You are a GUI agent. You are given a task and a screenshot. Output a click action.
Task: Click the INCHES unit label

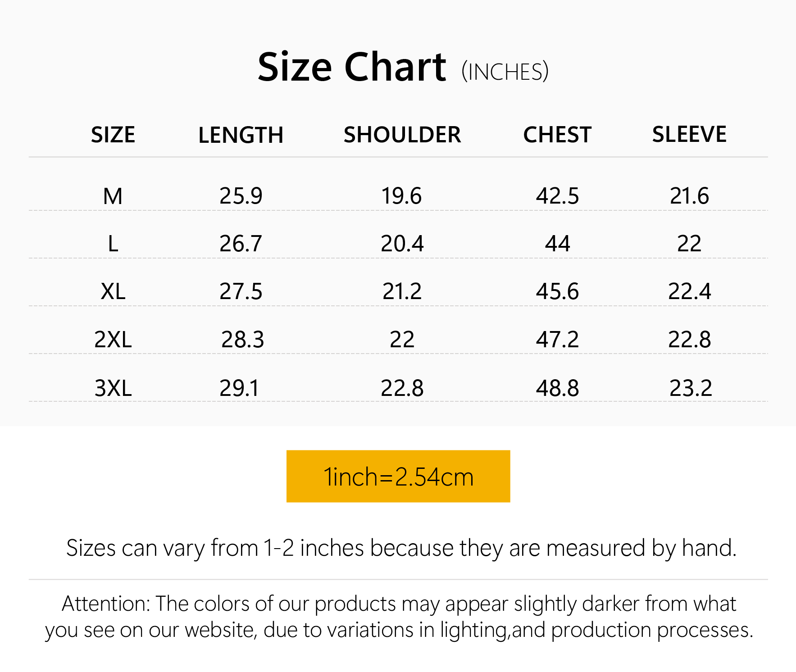505,72
